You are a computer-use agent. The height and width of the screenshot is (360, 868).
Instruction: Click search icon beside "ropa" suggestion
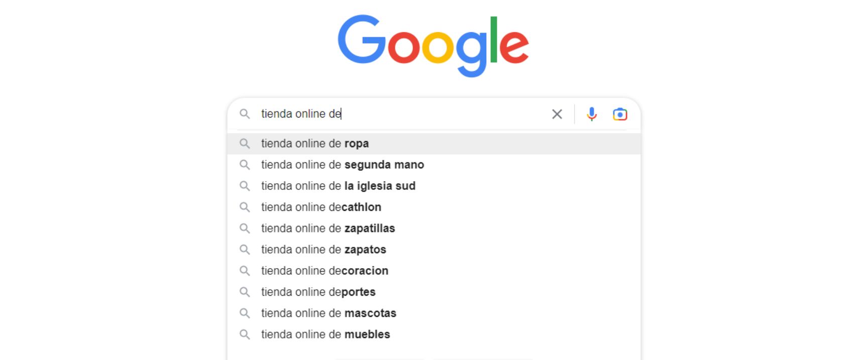pos(245,144)
